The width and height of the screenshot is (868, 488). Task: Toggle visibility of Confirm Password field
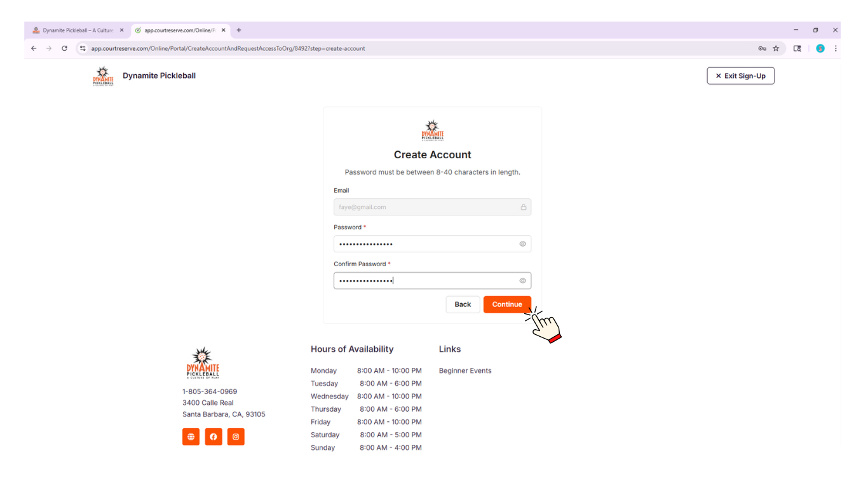coord(522,281)
